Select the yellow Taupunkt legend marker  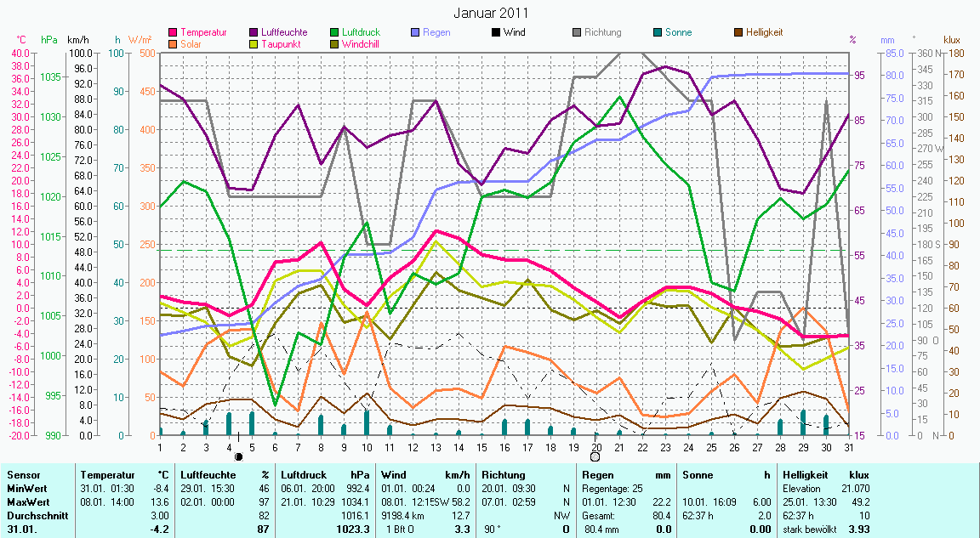(x=255, y=44)
